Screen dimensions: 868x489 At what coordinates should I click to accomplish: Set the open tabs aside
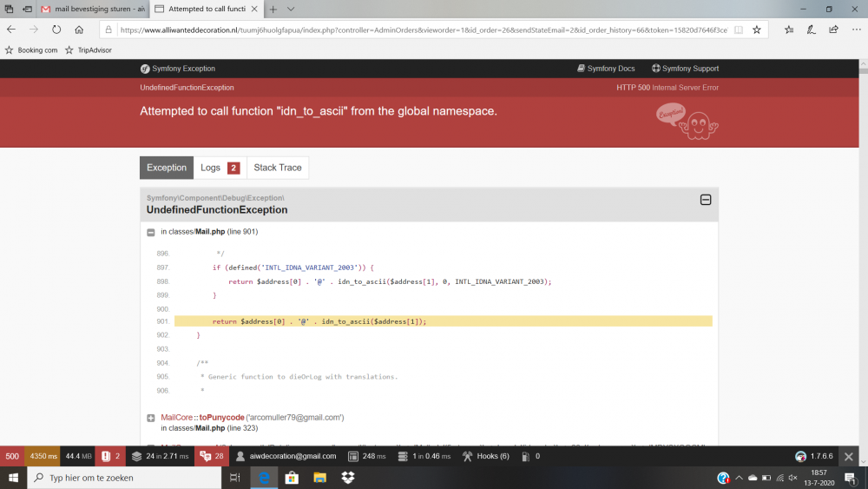click(27, 9)
